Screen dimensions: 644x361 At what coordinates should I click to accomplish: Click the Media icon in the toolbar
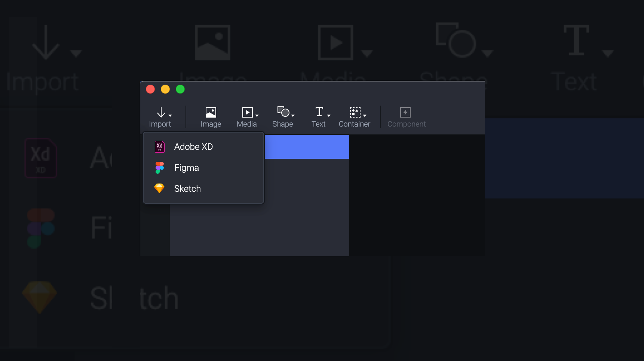247,112
